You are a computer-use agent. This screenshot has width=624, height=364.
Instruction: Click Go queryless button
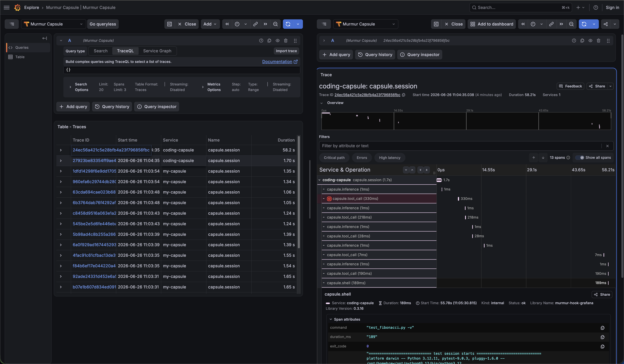103,24
